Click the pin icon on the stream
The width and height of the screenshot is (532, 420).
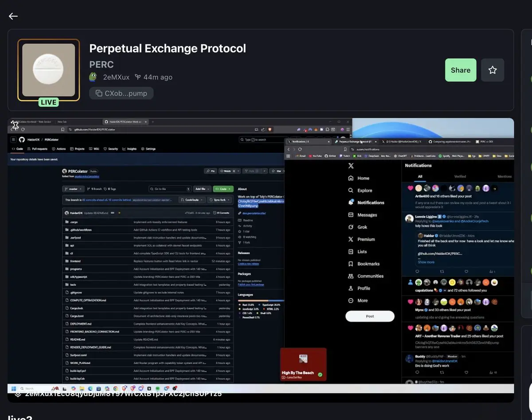point(15,126)
